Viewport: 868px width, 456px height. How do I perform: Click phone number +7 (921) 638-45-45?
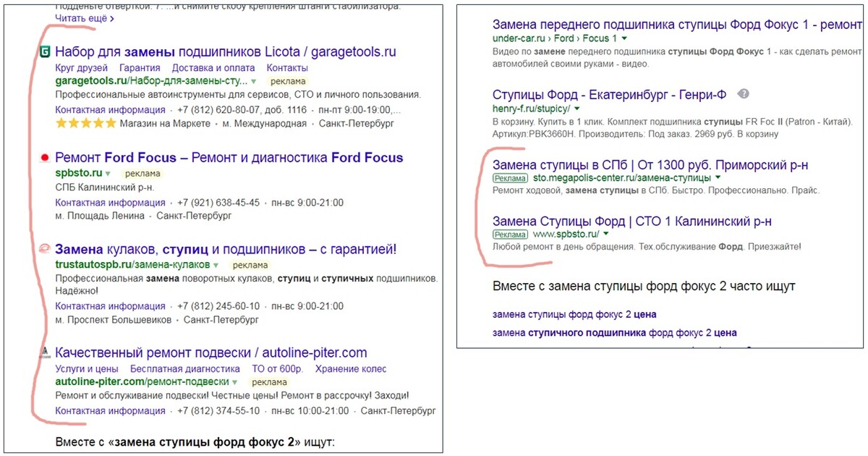pyautogui.click(x=218, y=203)
